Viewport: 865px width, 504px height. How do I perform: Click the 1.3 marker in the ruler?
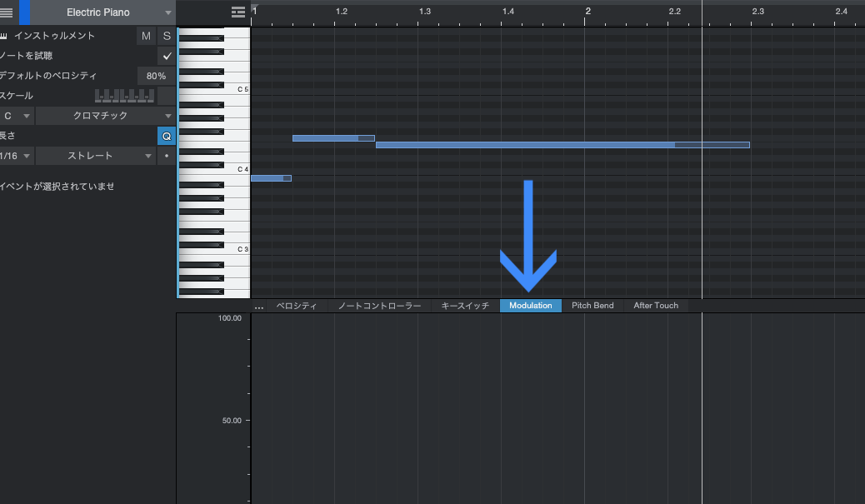[x=425, y=11]
